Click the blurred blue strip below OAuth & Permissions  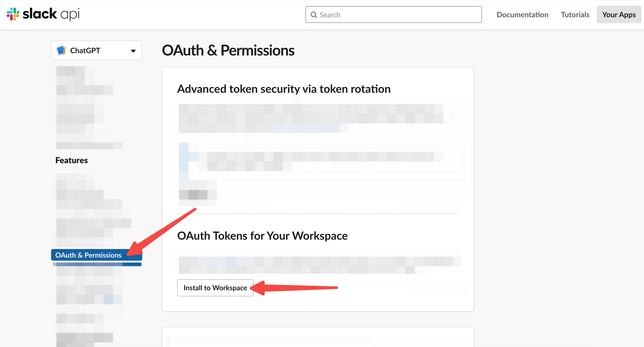click(x=97, y=264)
